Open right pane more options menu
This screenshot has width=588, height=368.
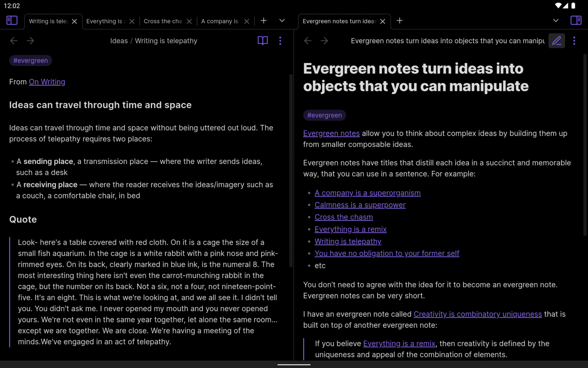click(574, 41)
